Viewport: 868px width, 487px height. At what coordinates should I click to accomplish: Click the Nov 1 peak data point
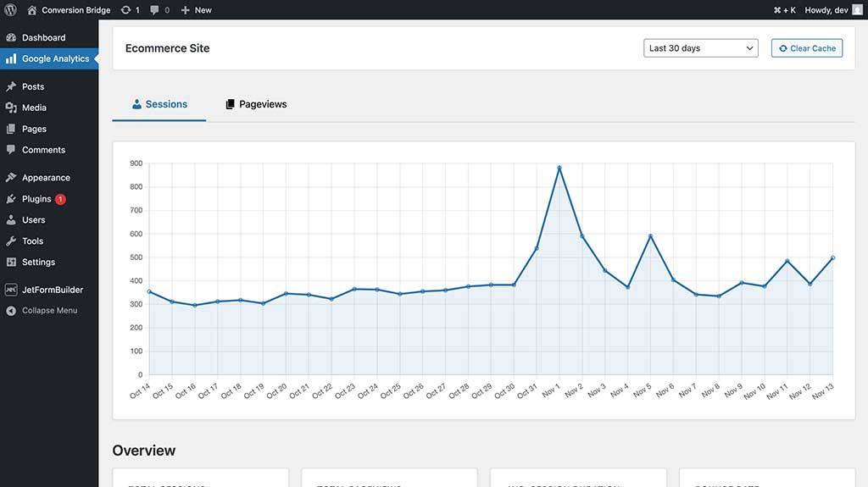[559, 168]
